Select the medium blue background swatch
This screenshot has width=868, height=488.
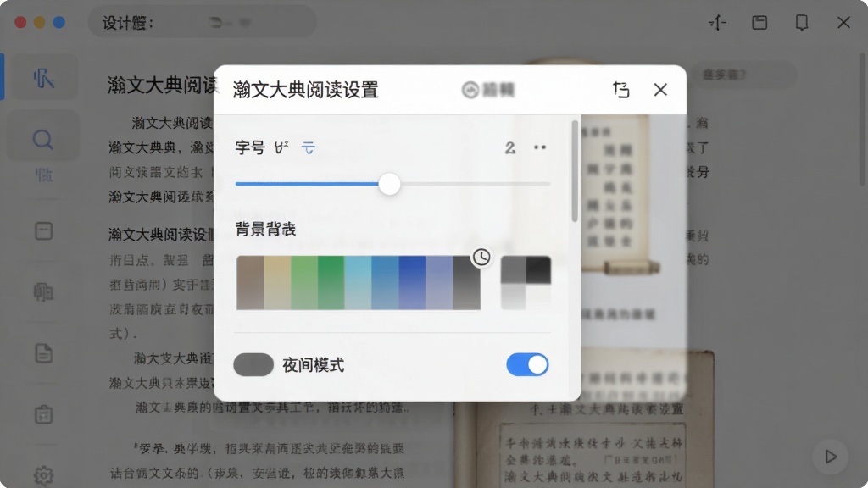[386, 283]
